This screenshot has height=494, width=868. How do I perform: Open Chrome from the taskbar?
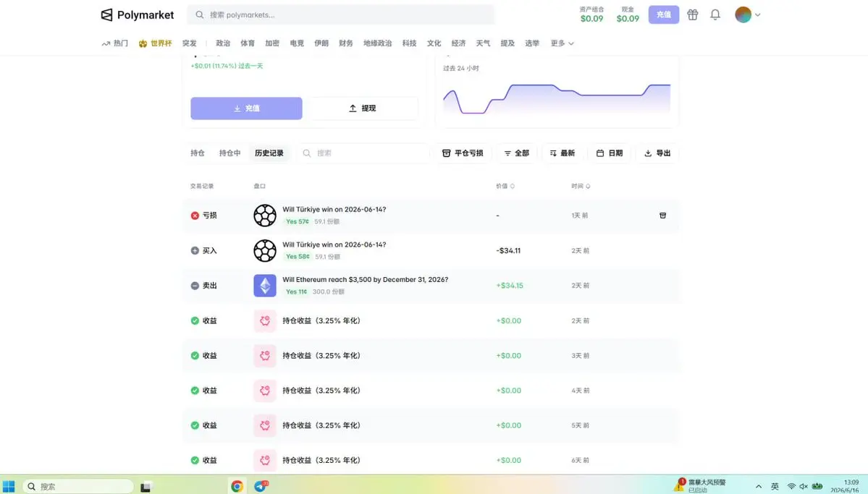[x=237, y=486]
